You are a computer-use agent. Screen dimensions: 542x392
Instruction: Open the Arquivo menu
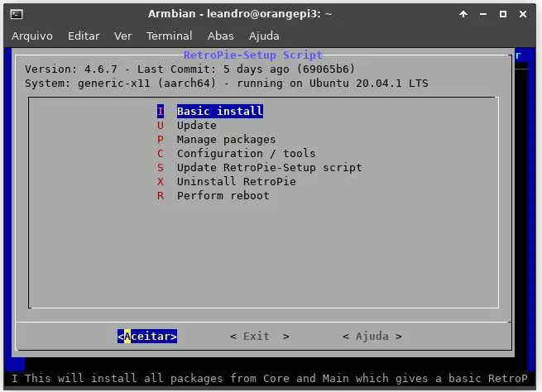pyautogui.click(x=32, y=36)
